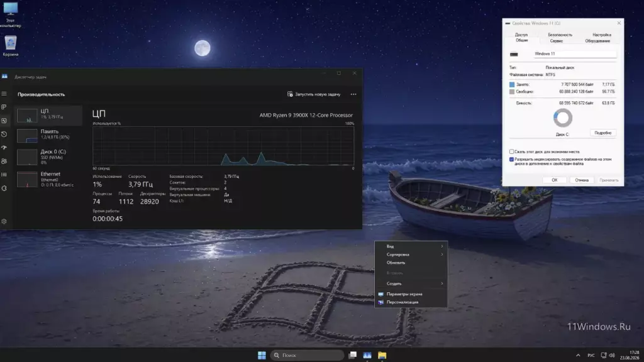Click the drive label field containing Windows 11
This screenshot has height=362, width=644.
pyautogui.click(x=575, y=54)
